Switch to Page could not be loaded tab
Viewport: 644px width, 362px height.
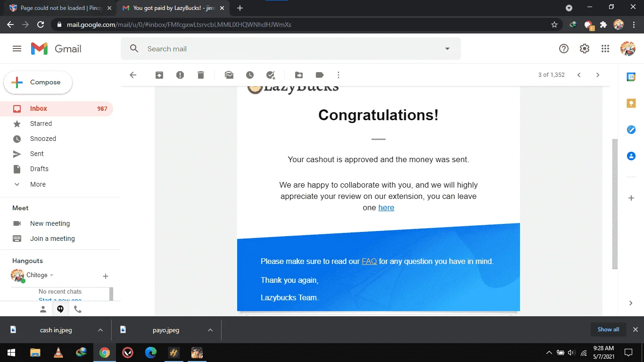60,8
